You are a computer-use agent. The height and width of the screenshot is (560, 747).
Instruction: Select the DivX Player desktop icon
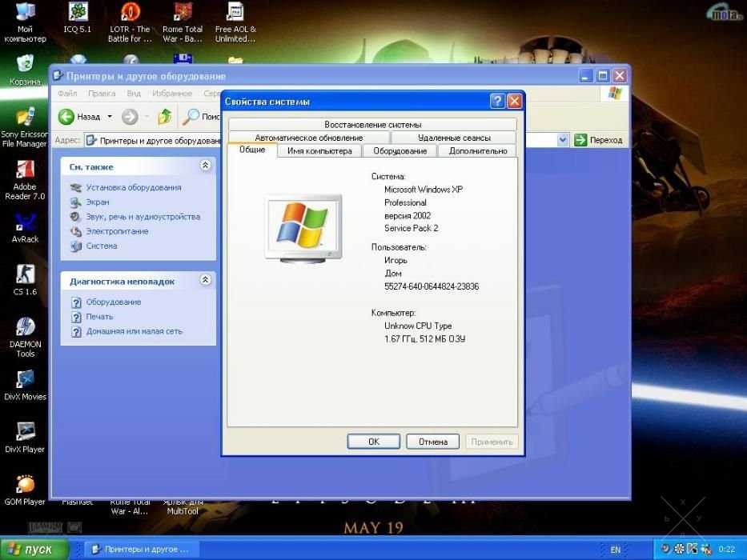pyautogui.click(x=25, y=437)
